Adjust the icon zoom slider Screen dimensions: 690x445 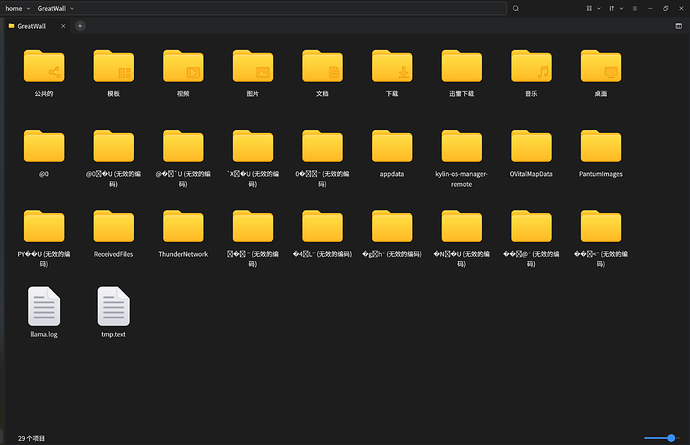[659, 438]
